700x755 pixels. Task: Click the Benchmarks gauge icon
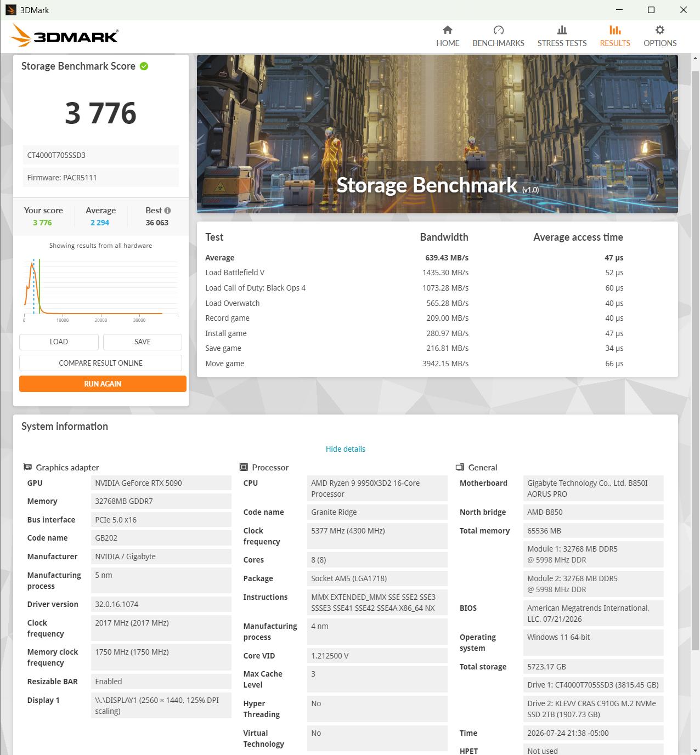pyautogui.click(x=498, y=30)
